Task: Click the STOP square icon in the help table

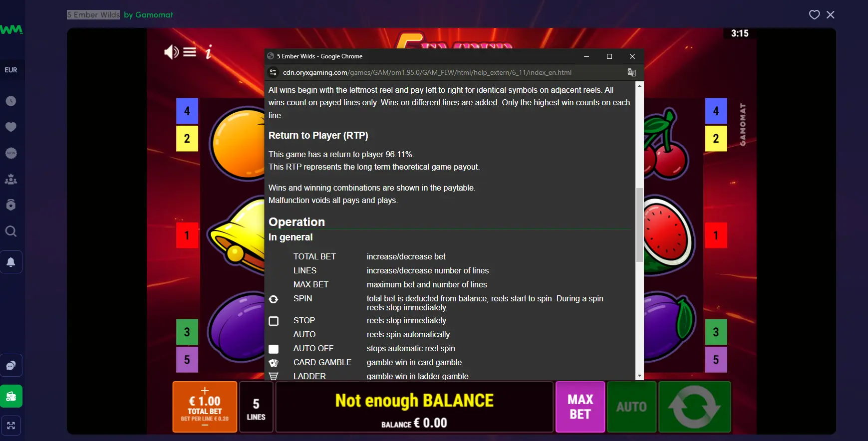Action: coord(274,321)
